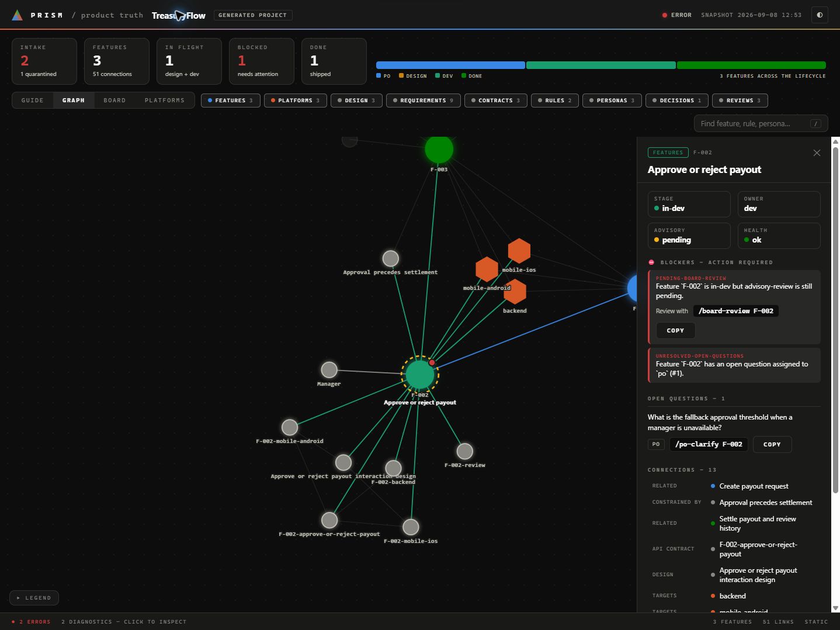Select the F-002-mobile-android node
The height and width of the screenshot is (630, 840).
click(x=290, y=427)
